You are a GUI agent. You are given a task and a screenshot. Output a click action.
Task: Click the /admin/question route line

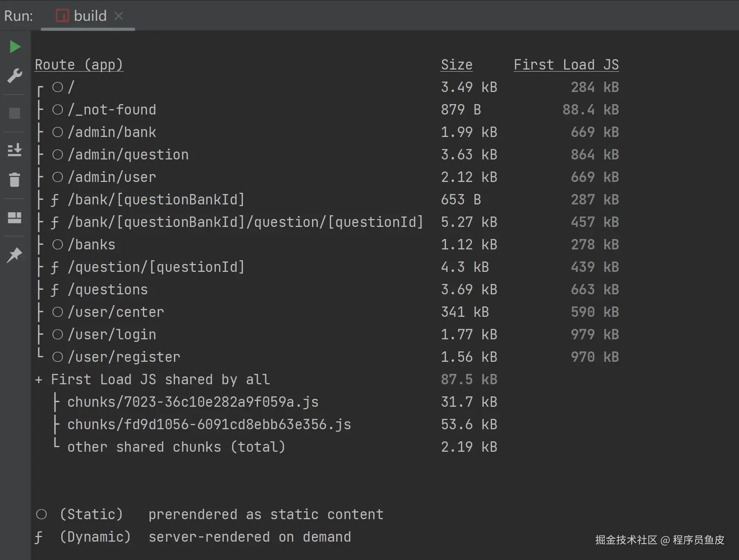[x=128, y=155]
